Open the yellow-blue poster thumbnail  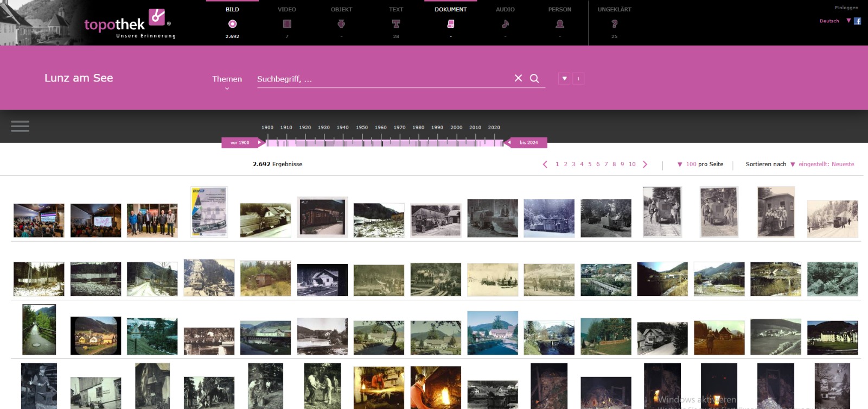point(209,212)
